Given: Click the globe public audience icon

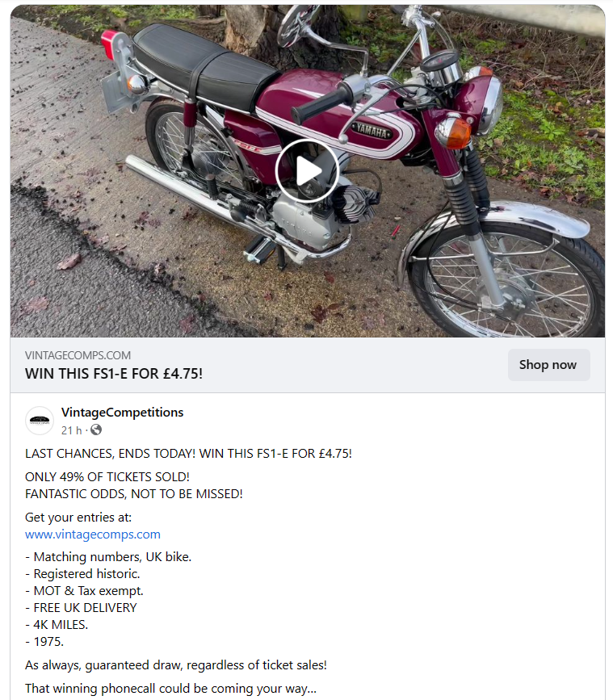Looking at the screenshot, I should (x=96, y=430).
